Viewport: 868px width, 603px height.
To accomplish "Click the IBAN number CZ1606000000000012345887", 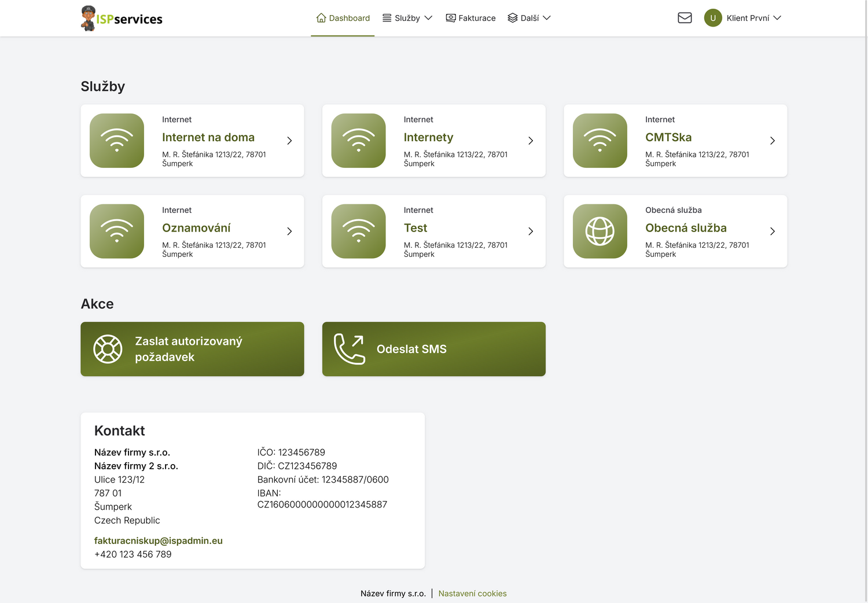I will [x=322, y=505].
